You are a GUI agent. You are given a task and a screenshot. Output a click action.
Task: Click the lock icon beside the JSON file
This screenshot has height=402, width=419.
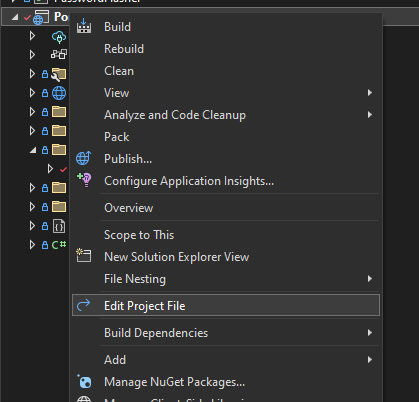tap(45, 226)
